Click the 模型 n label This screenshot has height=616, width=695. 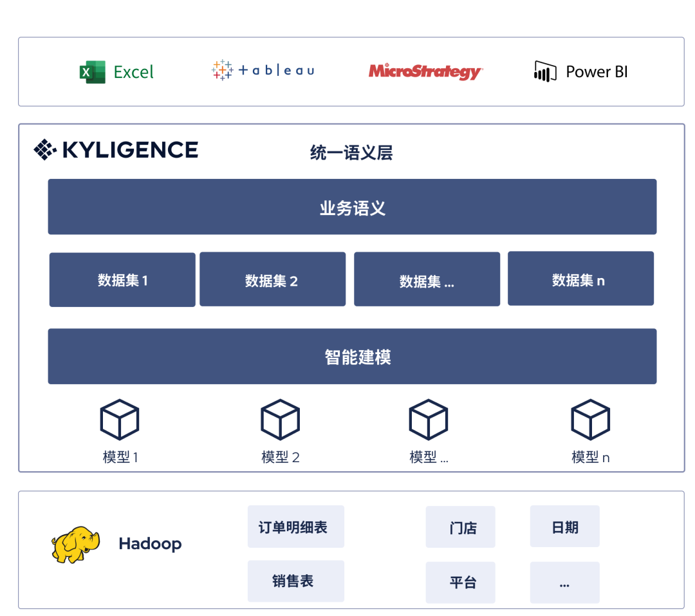[591, 457]
